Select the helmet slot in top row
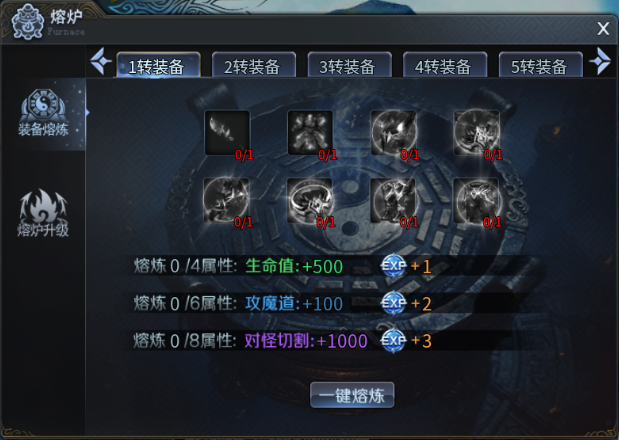Viewport: 619px width, 440px height. 394,133
